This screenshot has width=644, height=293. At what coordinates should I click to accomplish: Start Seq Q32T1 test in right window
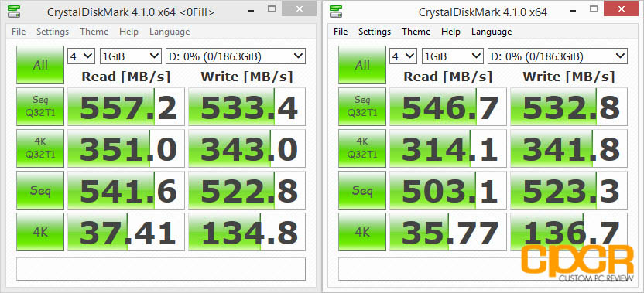[362, 107]
